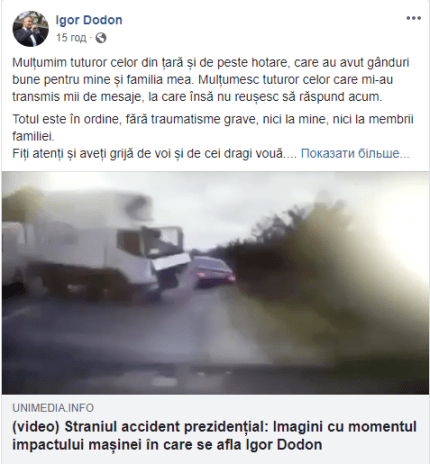Open the Igor Dodon profile name link
The image size is (430, 464).
89,20
